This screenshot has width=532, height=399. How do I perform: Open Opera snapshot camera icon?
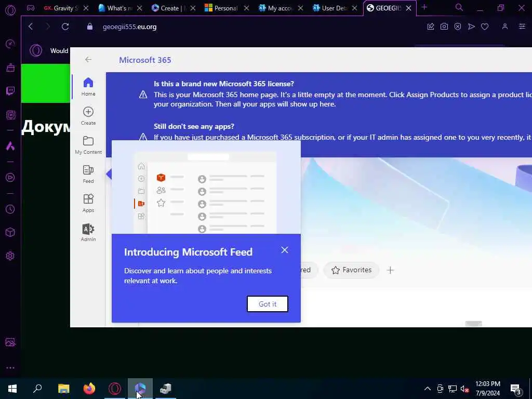point(444,26)
